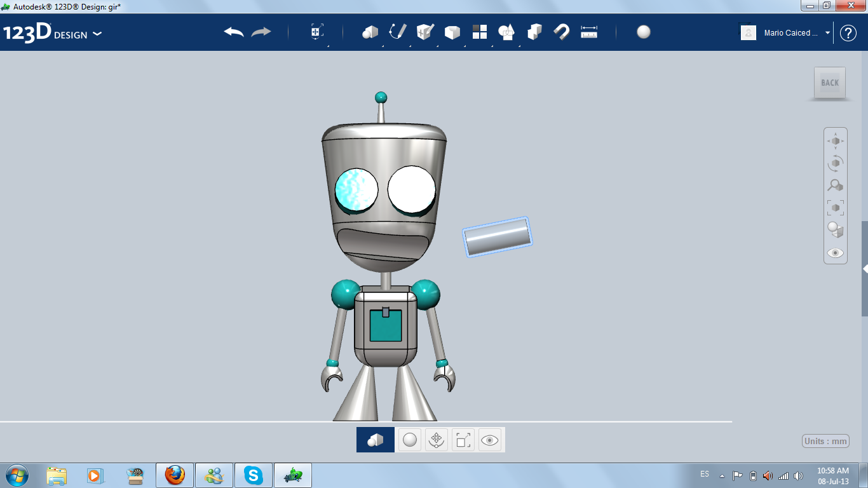Open the Grouping tools menu

[x=506, y=32]
